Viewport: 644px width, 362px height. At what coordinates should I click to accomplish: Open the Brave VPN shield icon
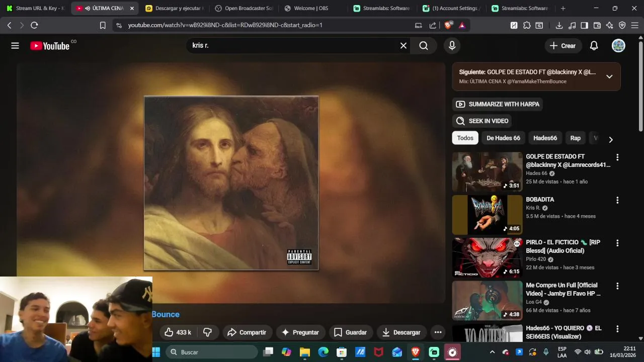point(622,25)
